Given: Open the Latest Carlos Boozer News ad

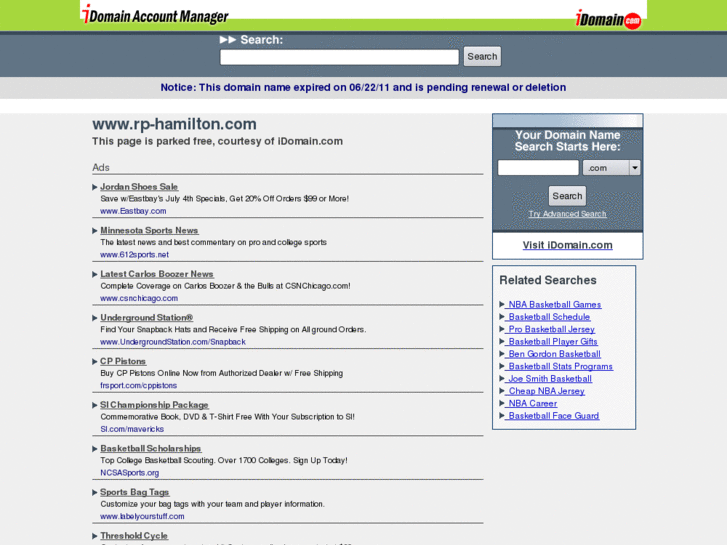Looking at the screenshot, I should tap(157, 274).
